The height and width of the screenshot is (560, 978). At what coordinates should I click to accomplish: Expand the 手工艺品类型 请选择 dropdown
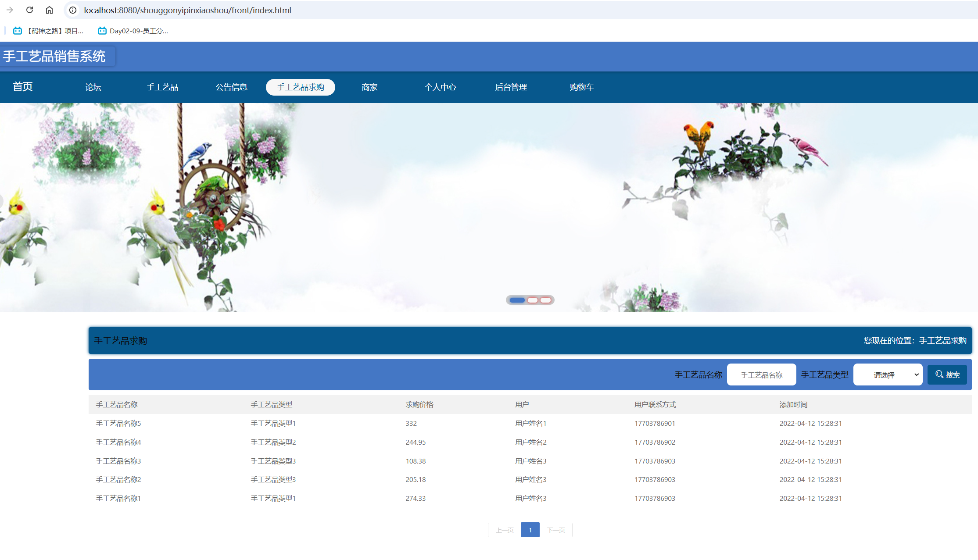[888, 375]
